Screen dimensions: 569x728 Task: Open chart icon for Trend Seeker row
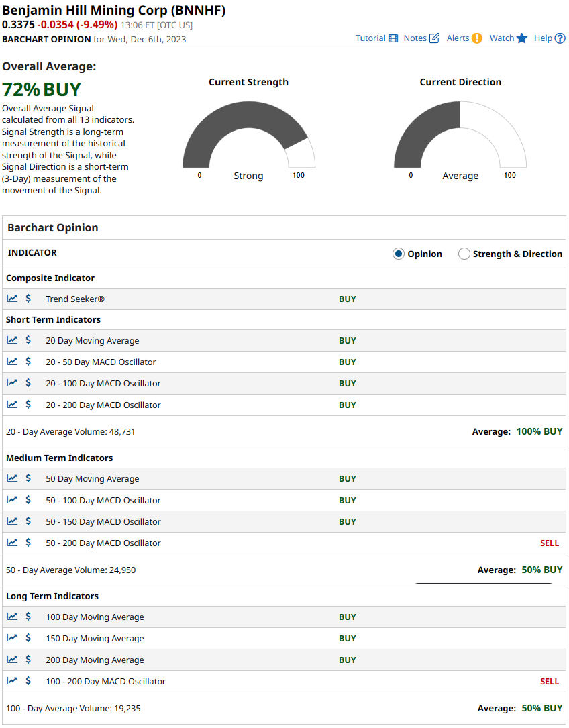(13, 299)
